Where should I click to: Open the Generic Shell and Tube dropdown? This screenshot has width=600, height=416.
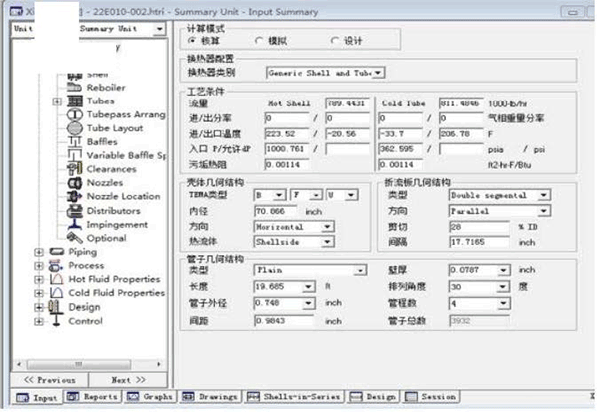click(379, 72)
